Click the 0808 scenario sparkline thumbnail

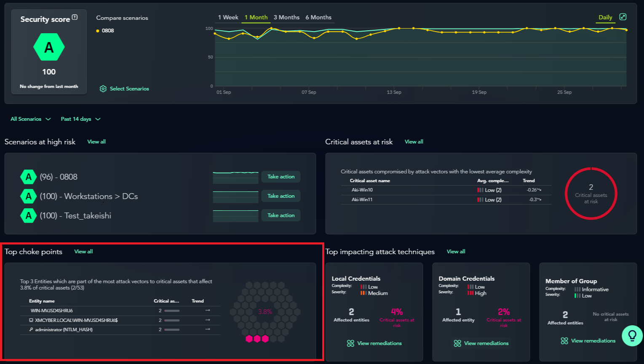pos(235,177)
